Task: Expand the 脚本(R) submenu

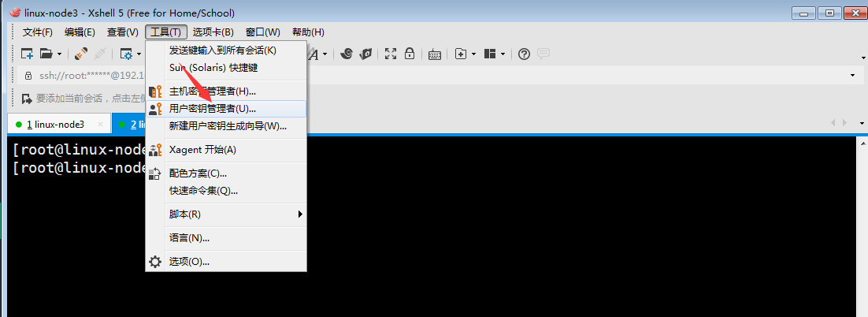Action: (300, 214)
